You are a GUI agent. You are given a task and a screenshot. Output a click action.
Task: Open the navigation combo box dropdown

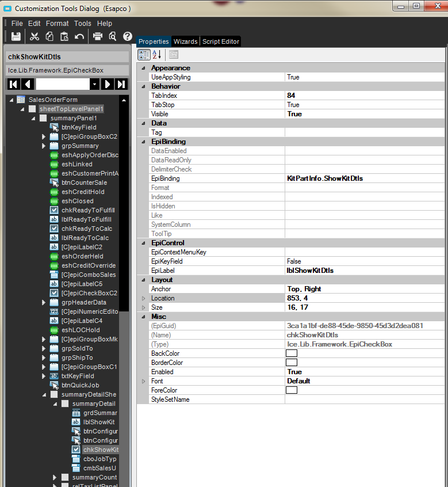[x=94, y=84]
